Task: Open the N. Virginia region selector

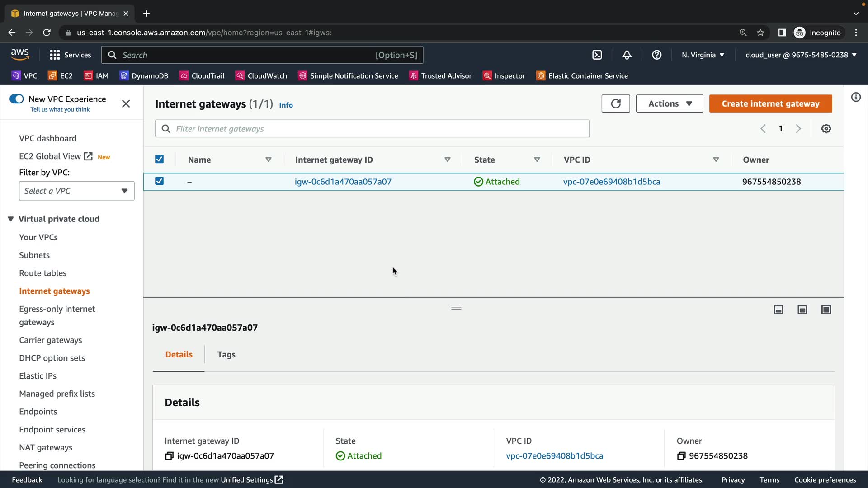Action: point(703,55)
